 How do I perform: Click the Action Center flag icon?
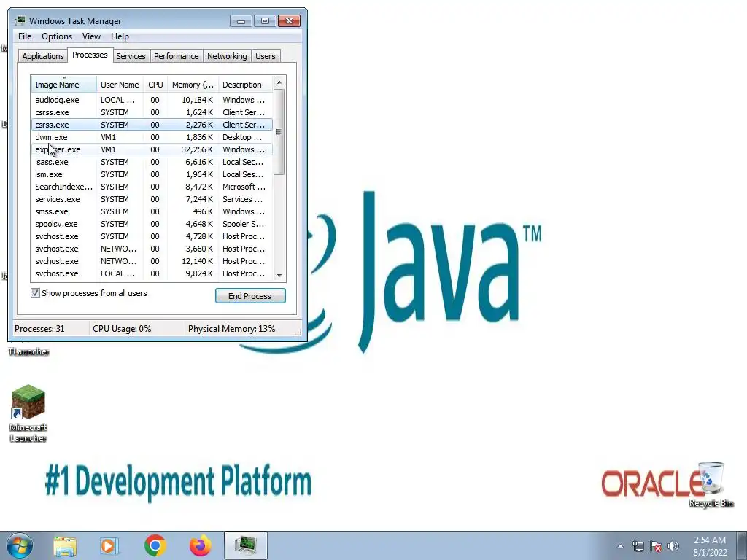[656, 546]
